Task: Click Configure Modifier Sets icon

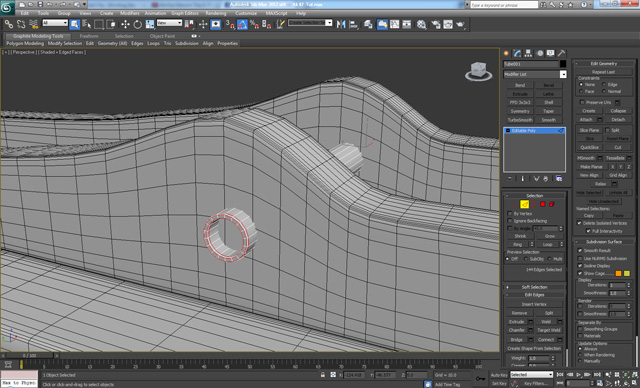Action: coord(559,179)
